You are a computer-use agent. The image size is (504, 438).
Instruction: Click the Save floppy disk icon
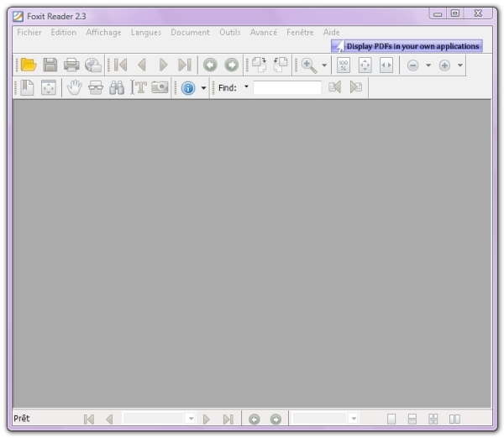[x=50, y=65]
